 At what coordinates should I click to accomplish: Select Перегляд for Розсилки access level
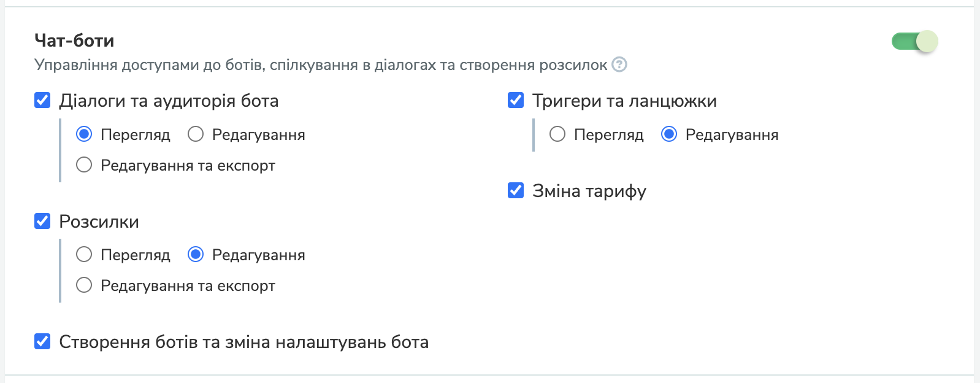tap(84, 254)
